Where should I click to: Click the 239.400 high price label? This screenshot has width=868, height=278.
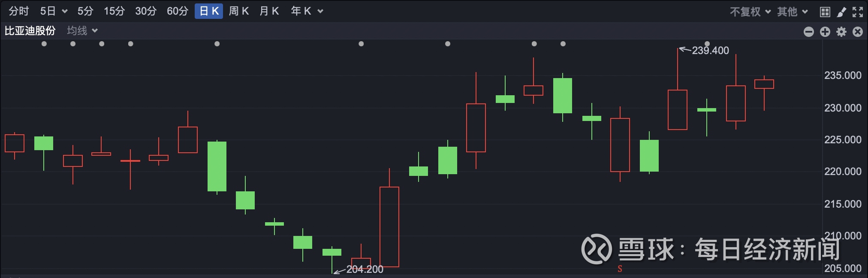point(710,51)
